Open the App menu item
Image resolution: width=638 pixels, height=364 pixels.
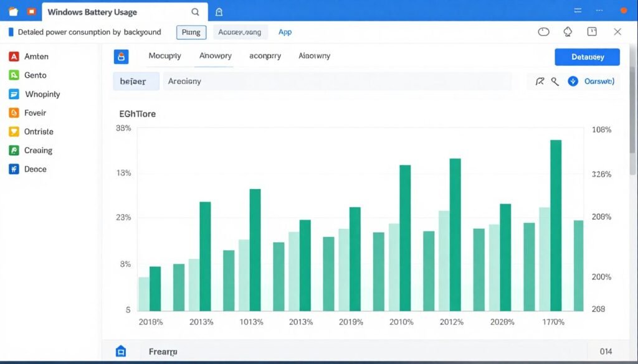pyautogui.click(x=285, y=32)
